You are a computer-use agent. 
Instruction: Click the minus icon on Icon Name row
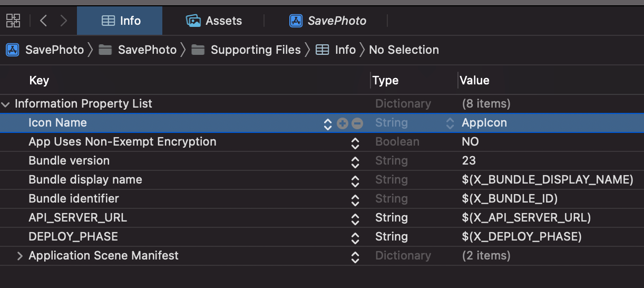[x=357, y=123]
